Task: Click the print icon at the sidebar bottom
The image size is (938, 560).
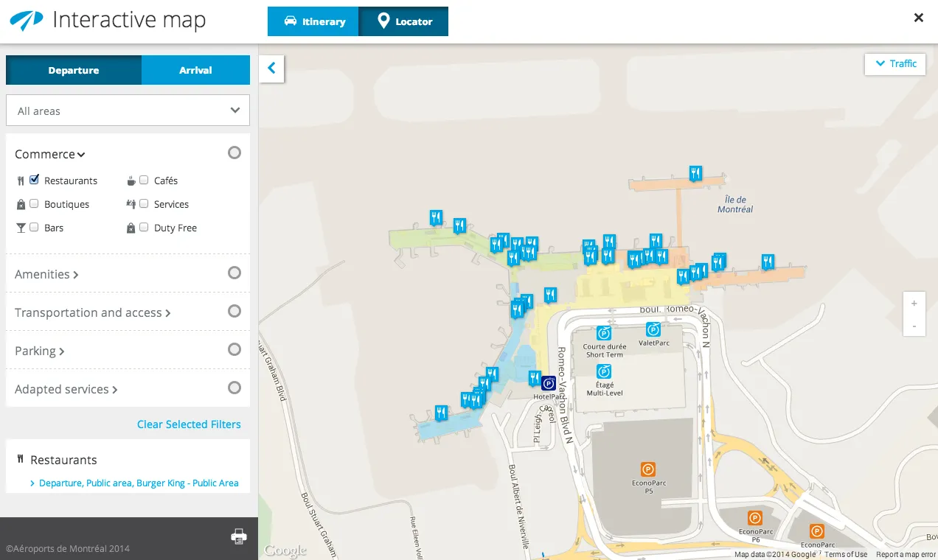Action: [239, 538]
